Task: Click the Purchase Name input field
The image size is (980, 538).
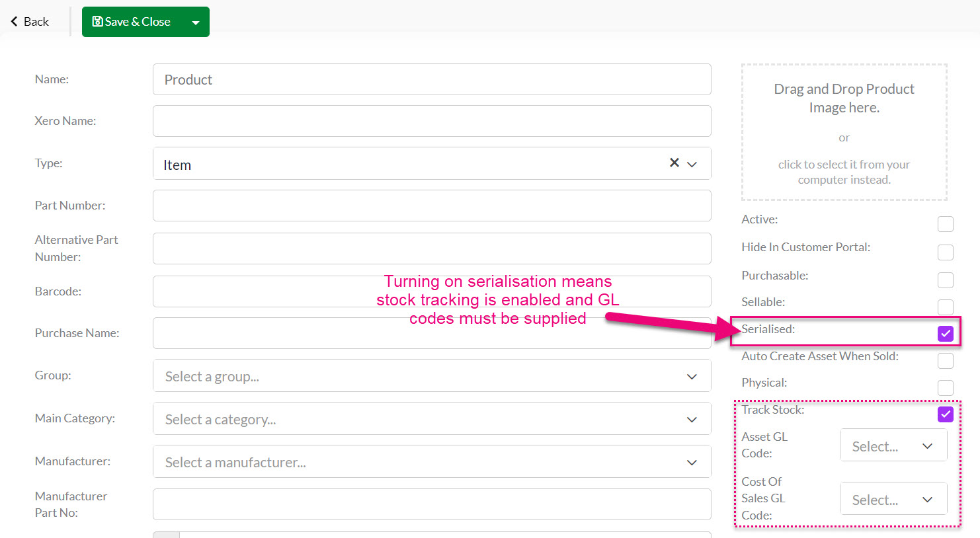Action: coord(432,333)
